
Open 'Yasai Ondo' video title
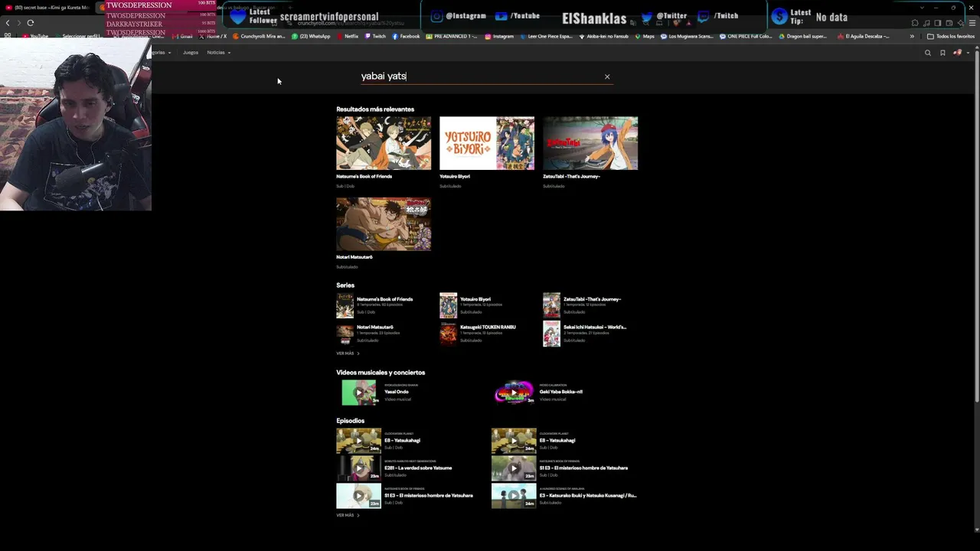397,392
